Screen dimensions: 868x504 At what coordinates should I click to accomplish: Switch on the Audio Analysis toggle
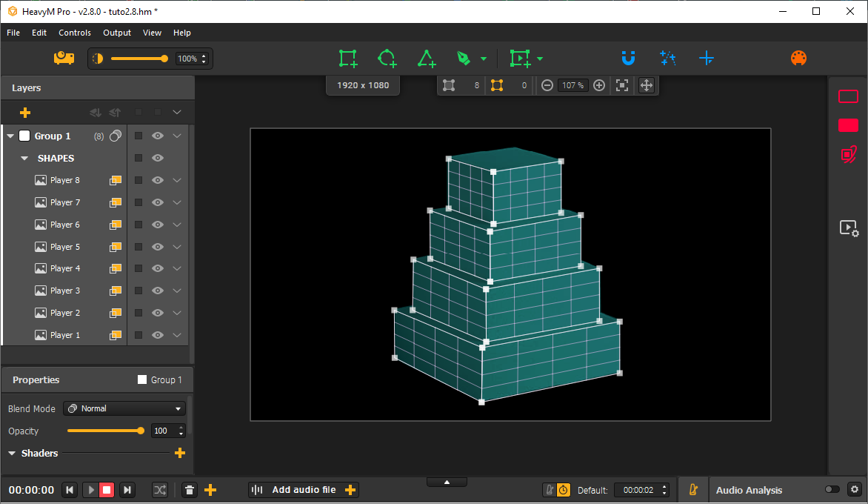[831, 490]
